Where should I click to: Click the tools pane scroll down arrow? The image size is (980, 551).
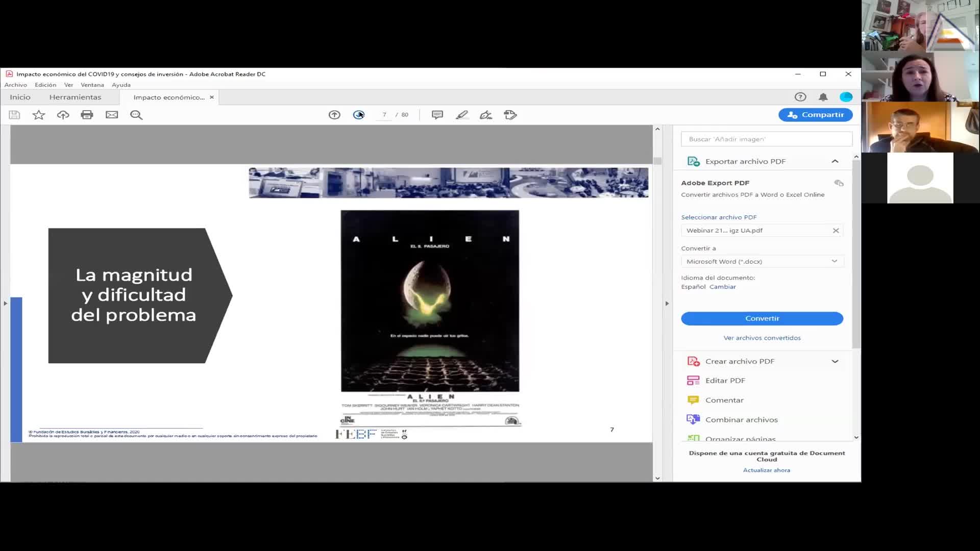856,437
